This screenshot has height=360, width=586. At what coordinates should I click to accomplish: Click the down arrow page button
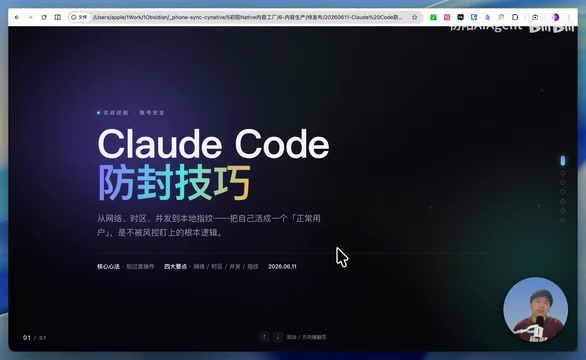click(278, 337)
